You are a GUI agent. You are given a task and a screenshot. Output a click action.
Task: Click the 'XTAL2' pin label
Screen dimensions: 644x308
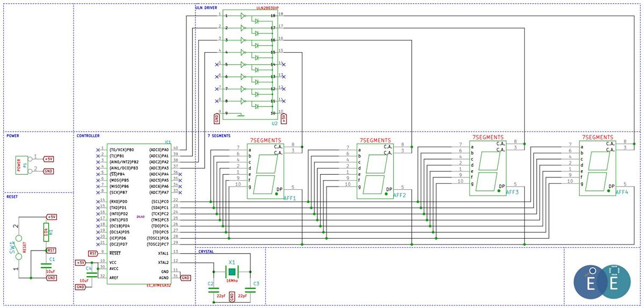pos(163,262)
